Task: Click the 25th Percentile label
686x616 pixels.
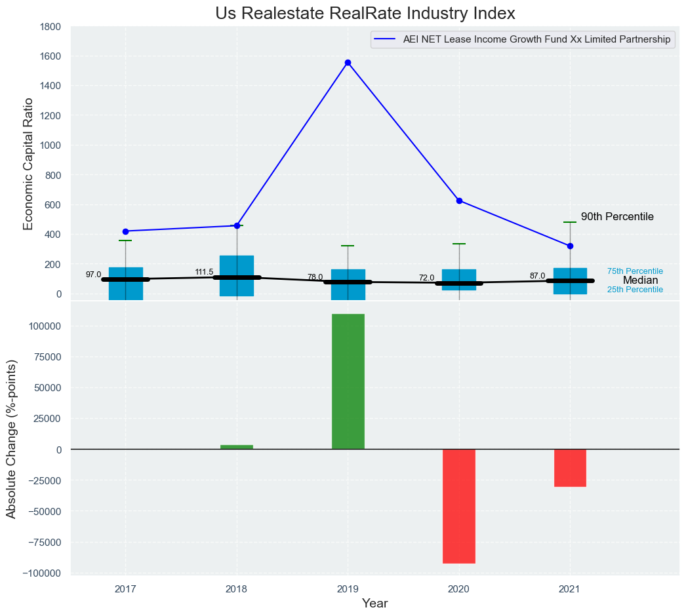Action: click(634, 290)
